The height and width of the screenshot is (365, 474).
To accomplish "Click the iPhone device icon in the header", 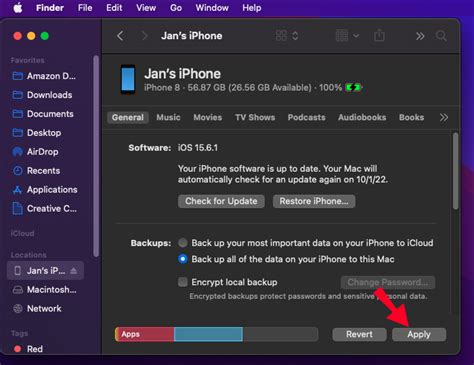I will click(x=128, y=79).
